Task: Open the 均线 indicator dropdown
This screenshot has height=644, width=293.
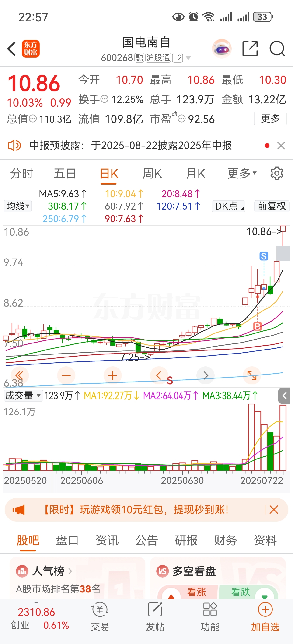Action: (18, 206)
